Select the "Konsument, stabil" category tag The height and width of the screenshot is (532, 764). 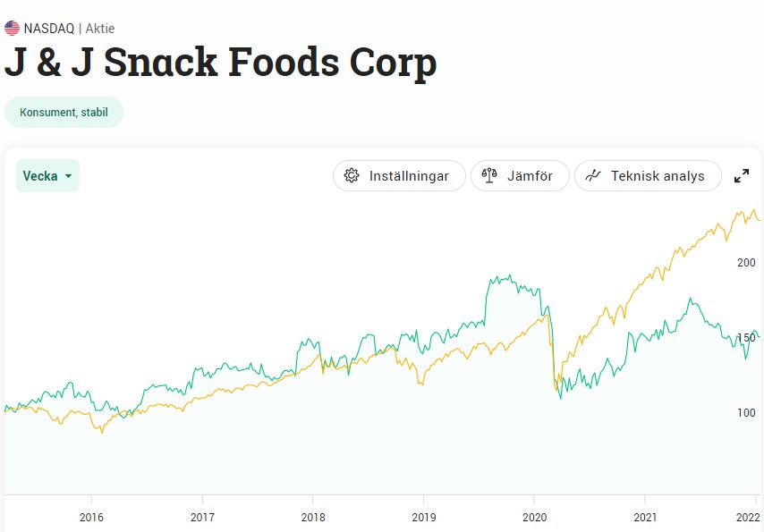point(64,113)
